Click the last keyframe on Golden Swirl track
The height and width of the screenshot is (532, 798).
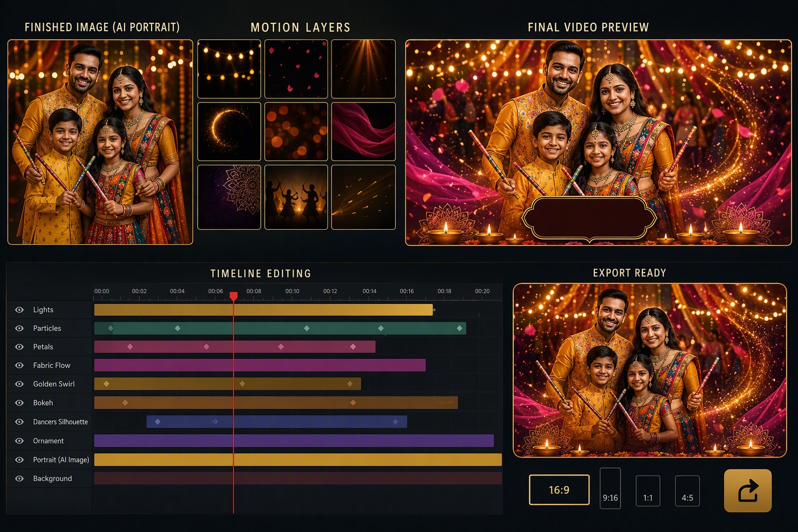point(350,384)
